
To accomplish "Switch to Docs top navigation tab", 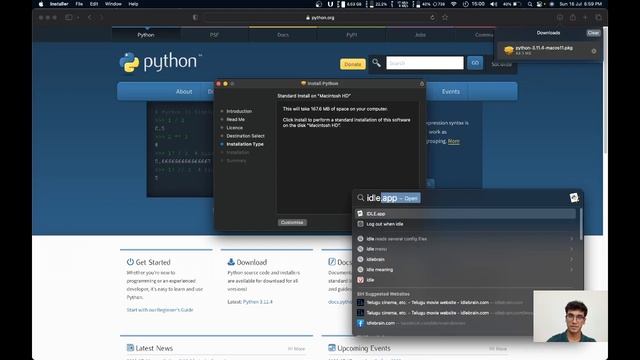I will pos(283,35).
